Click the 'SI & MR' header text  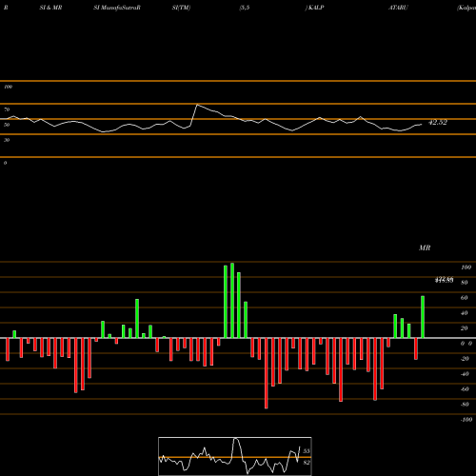(x=50, y=8)
